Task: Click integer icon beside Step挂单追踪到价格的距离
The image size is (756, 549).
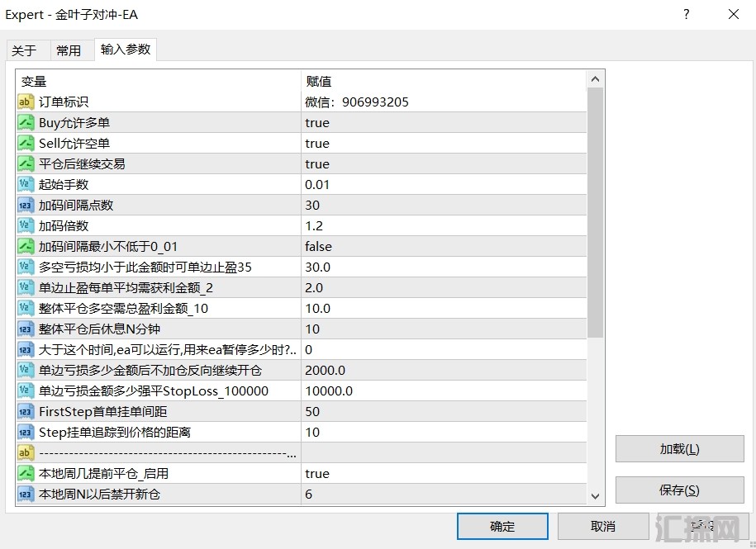Action: 26,432
